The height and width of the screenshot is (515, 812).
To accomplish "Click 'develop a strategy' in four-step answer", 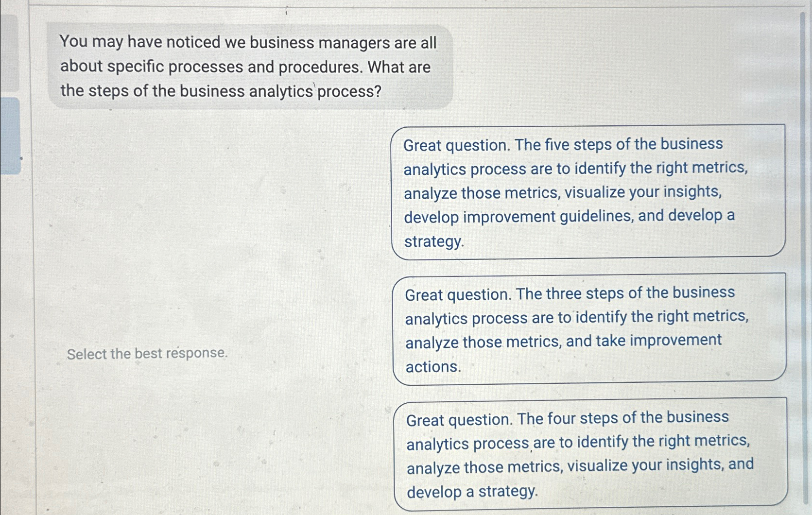I will click(472, 492).
